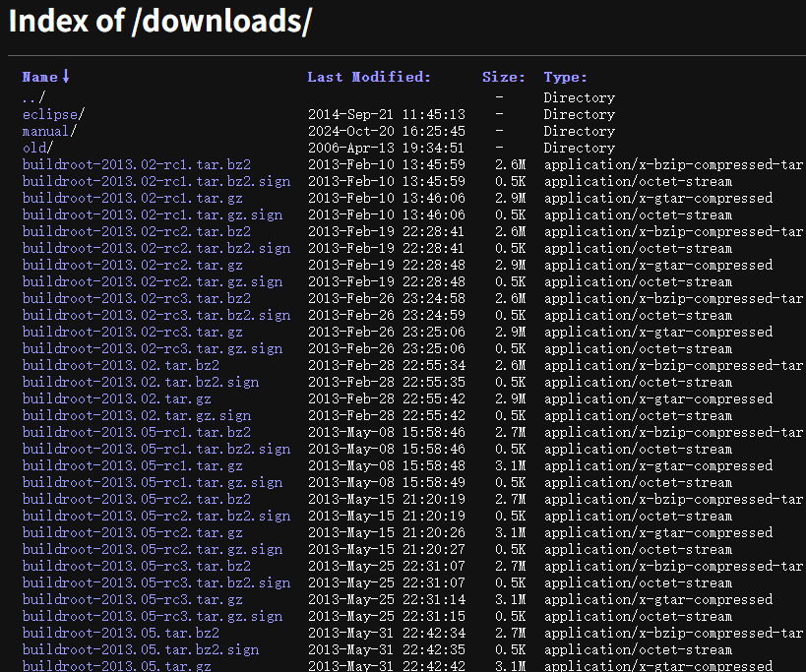This screenshot has height=672, width=806.
Task: Select the date 2006-Apr-13 19:34:51
Action: pyautogui.click(x=387, y=148)
